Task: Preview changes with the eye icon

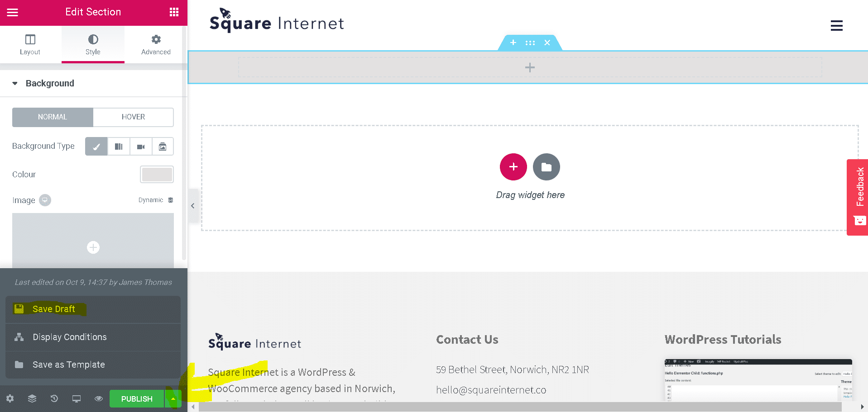Action: pyautogui.click(x=98, y=398)
